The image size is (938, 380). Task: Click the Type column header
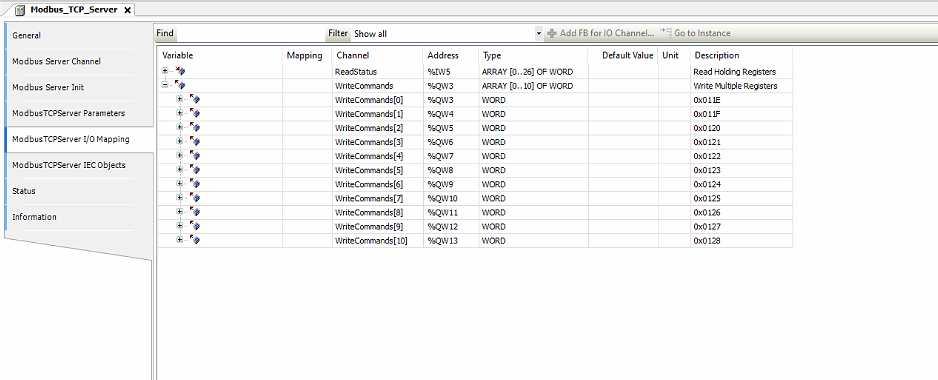pyautogui.click(x=534, y=55)
